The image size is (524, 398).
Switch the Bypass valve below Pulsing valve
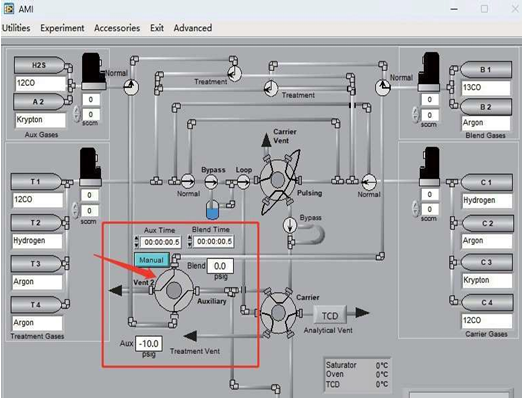click(290, 225)
